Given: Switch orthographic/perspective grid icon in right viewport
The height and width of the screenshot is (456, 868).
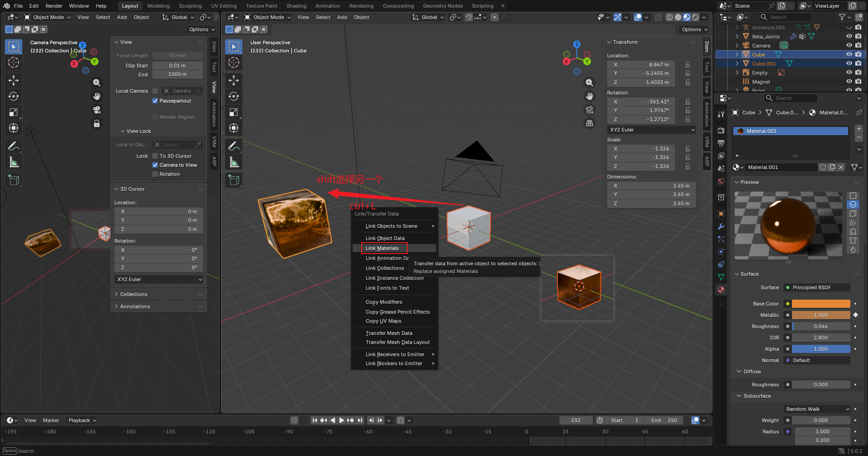Looking at the screenshot, I should click(x=590, y=123).
